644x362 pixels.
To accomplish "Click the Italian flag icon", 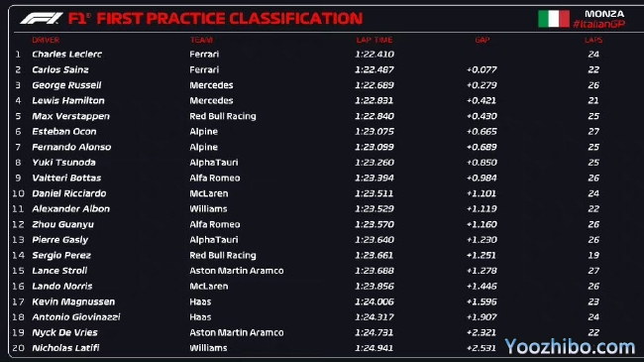I will click(x=554, y=19).
